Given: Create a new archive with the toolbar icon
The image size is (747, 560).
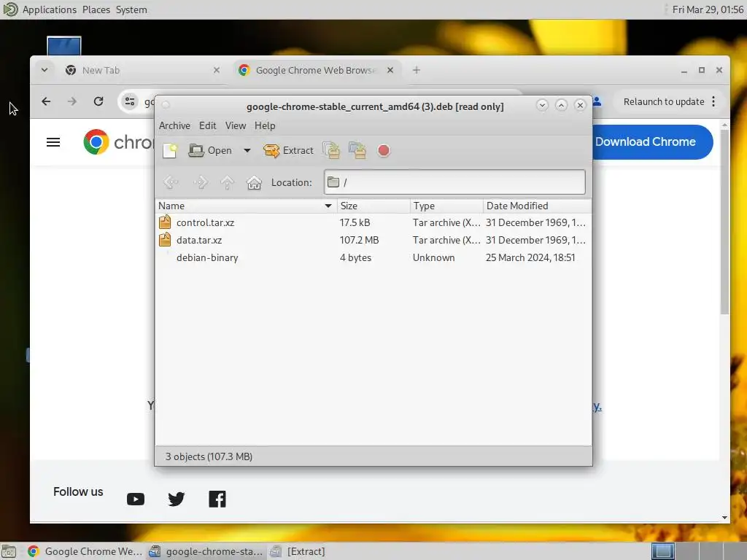Looking at the screenshot, I should [x=169, y=150].
